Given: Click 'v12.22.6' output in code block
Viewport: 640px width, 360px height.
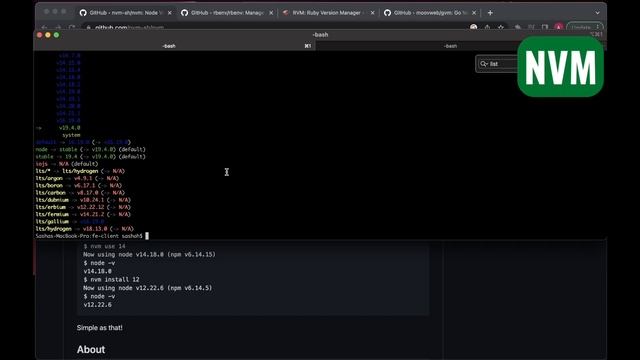Looking at the screenshot, I should pos(98,304).
